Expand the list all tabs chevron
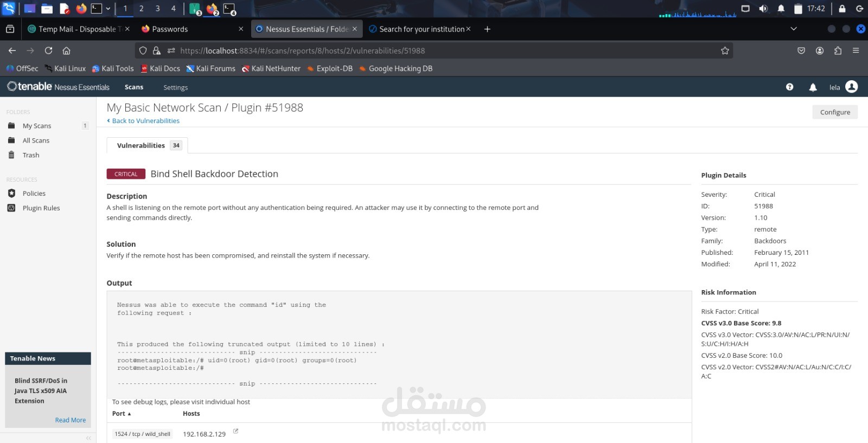This screenshot has width=868, height=443. point(794,29)
